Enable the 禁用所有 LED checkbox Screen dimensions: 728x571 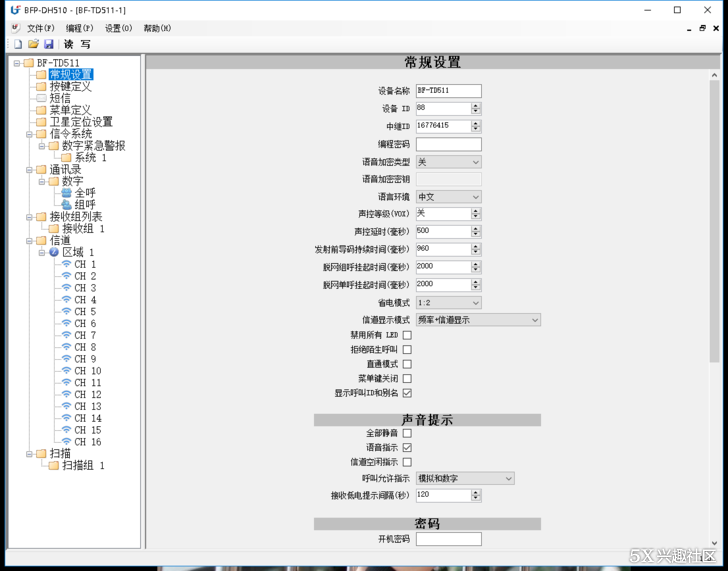(407, 335)
